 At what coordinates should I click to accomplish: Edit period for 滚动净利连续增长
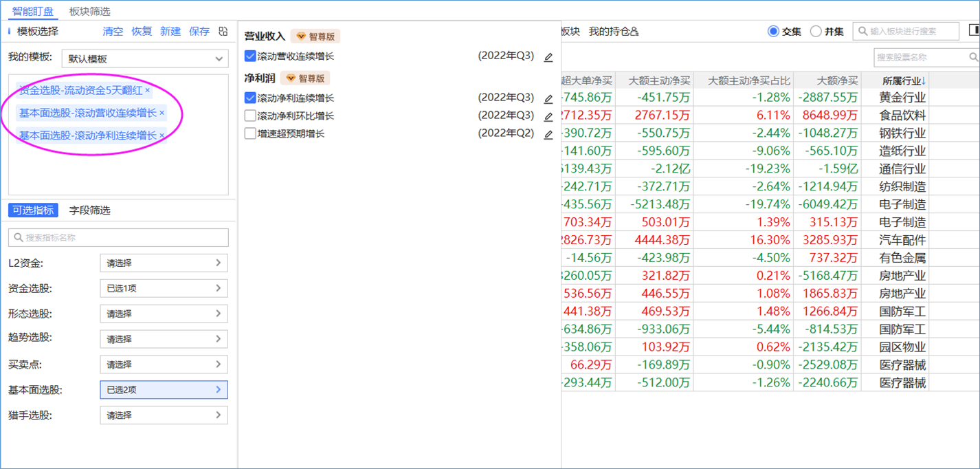(548, 99)
